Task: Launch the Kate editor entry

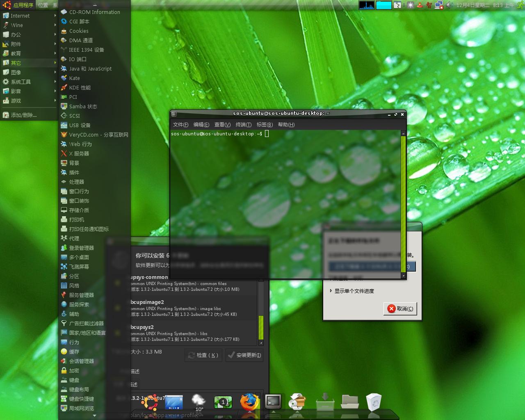Action: tap(94, 78)
